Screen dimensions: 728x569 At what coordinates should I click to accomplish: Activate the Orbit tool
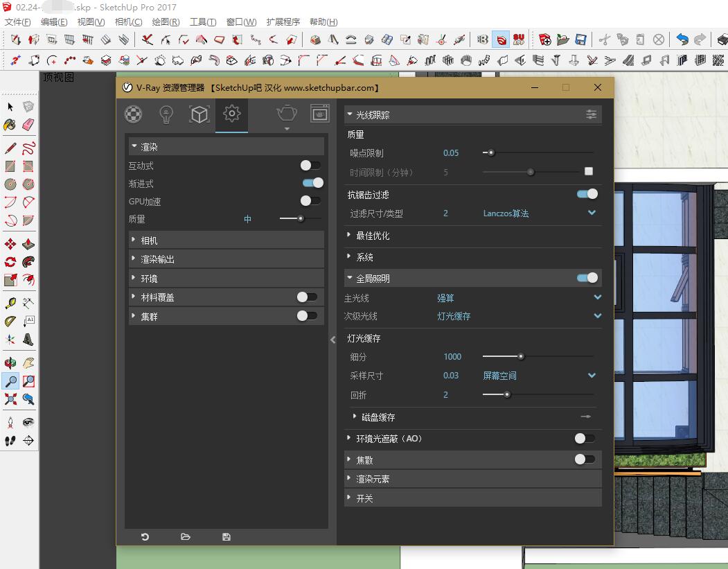pyautogui.click(x=10, y=362)
